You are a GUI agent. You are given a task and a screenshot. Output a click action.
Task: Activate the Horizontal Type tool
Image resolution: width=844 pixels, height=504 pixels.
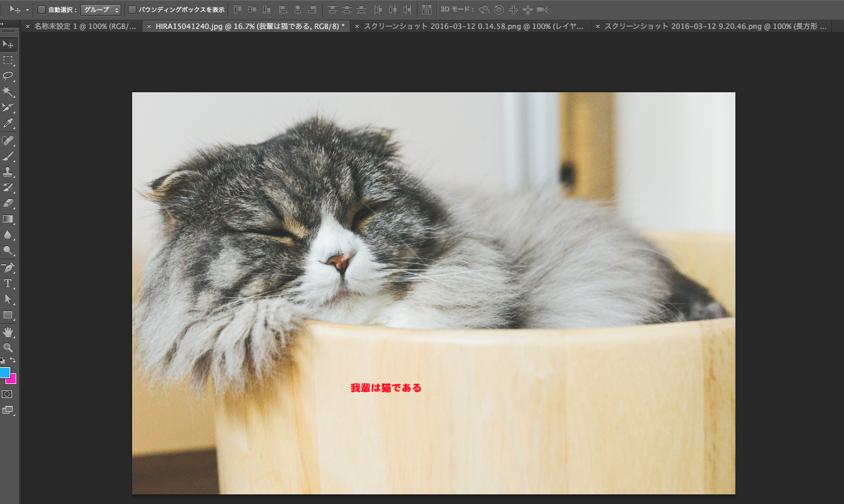click(x=8, y=283)
